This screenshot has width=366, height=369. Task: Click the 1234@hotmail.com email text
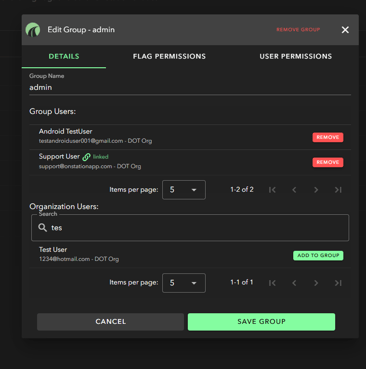coord(64,259)
